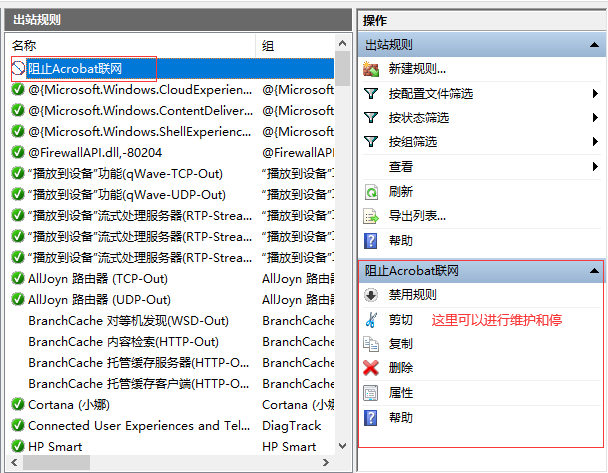Click green check icon of qWave-UDP-Out rule
Image resolution: width=608 pixels, height=473 pixels.
[18, 194]
